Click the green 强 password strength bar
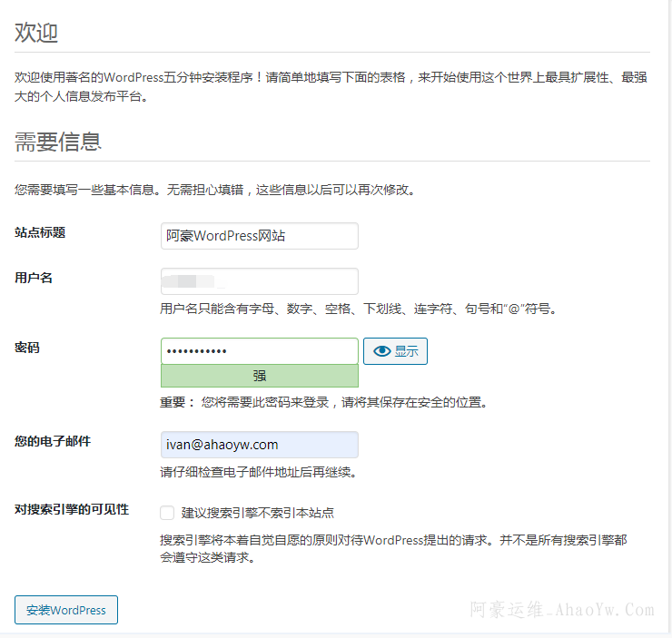 (x=259, y=376)
